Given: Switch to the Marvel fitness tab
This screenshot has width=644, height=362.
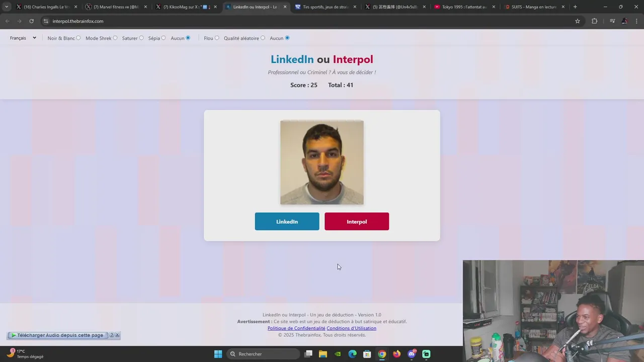Looking at the screenshot, I should click(116, 7).
